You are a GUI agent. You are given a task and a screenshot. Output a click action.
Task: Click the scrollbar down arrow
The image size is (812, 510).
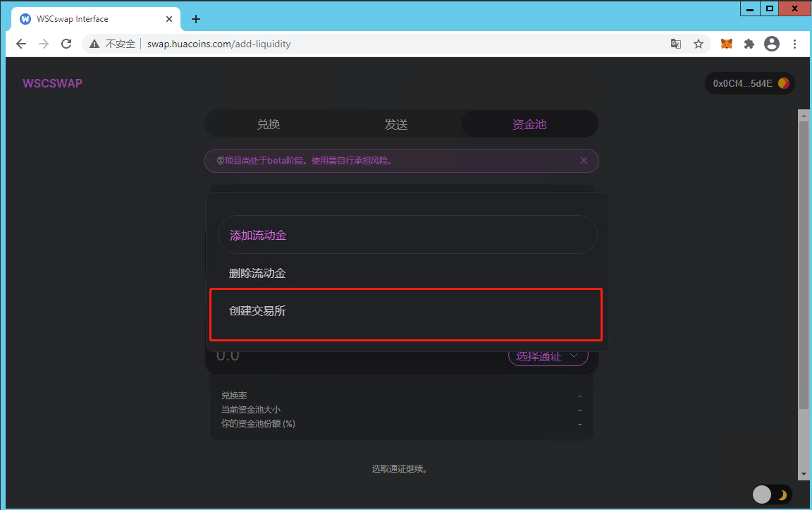coord(804,474)
